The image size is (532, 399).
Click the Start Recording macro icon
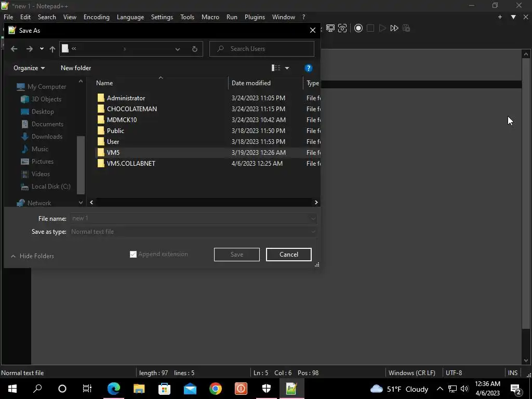pos(358,28)
